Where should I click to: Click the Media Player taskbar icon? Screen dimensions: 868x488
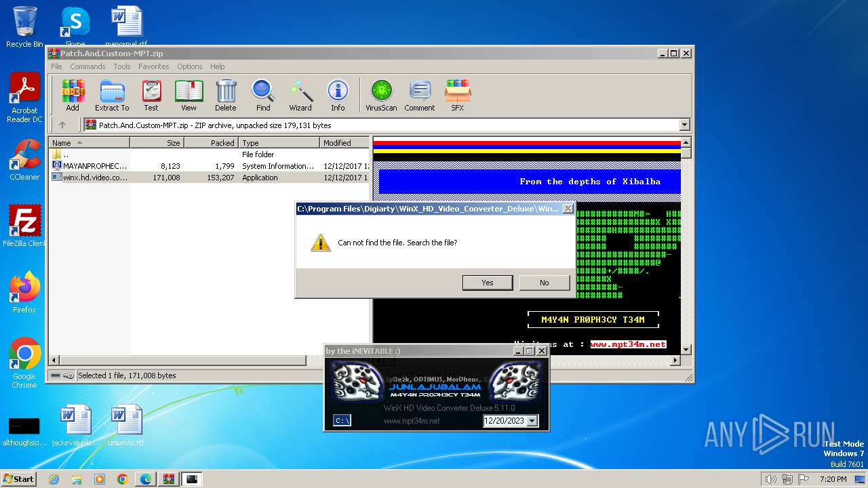point(100,479)
